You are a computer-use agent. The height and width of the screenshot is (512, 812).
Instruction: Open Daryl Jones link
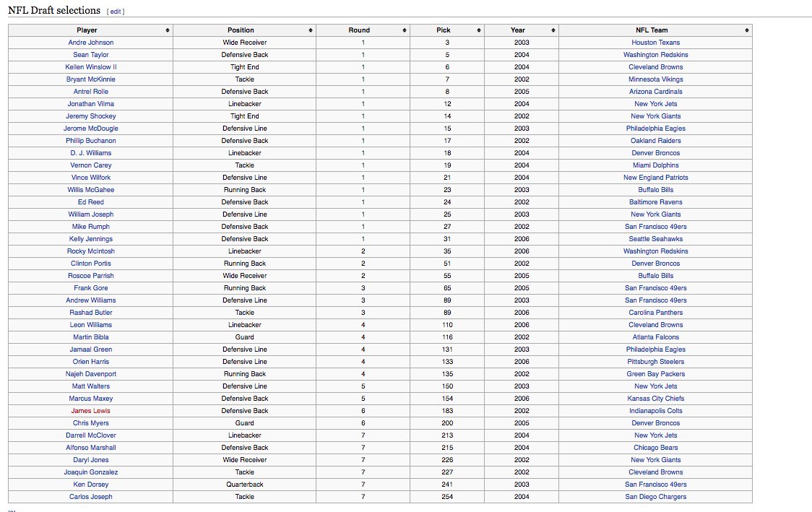click(x=90, y=460)
